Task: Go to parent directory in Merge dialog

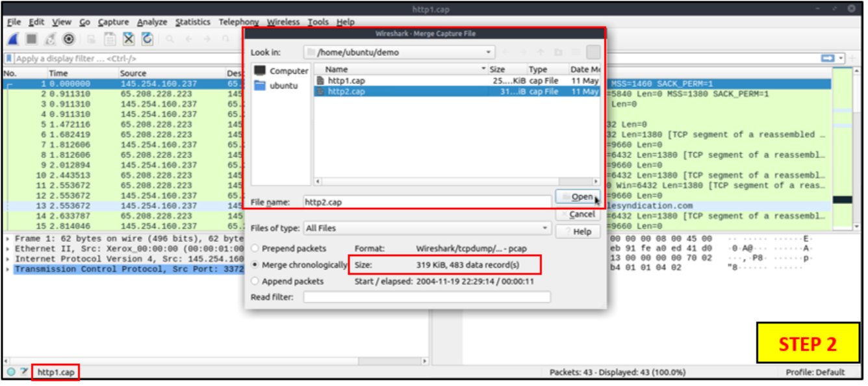Action: (541, 52)
